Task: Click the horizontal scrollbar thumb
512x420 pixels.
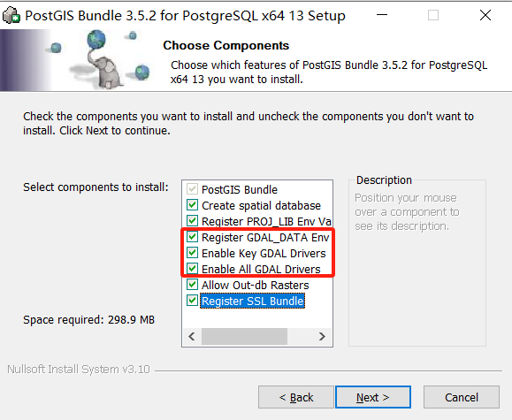Action: point(244,336)
